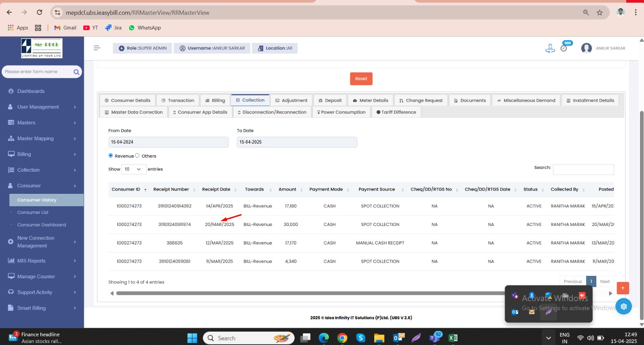Open the hamburger menu toggle icon
Viewport: 644px width, 345px height.
point(97,48)
